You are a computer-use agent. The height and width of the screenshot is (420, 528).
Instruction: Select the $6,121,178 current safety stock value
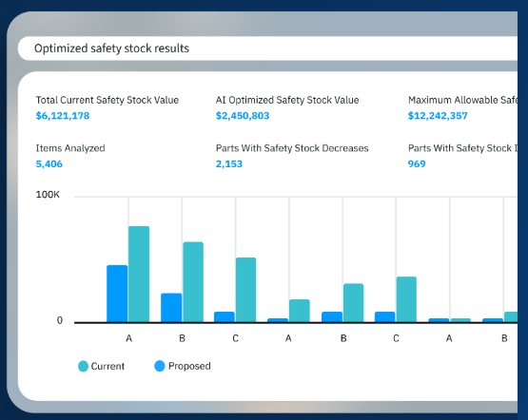click(x=63, y=116)
